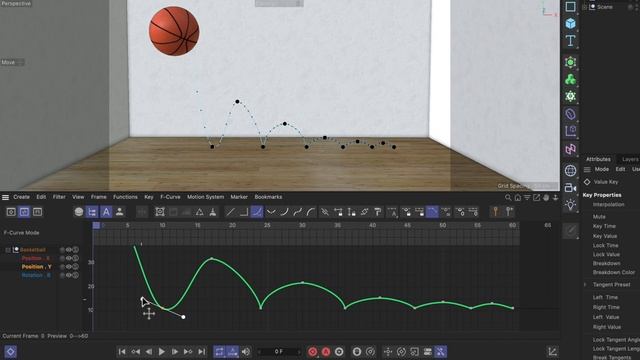The height and width of the screenshot is (360, 640).
Task: Select the rectangle spline icon
Action: tap(570, 7)
